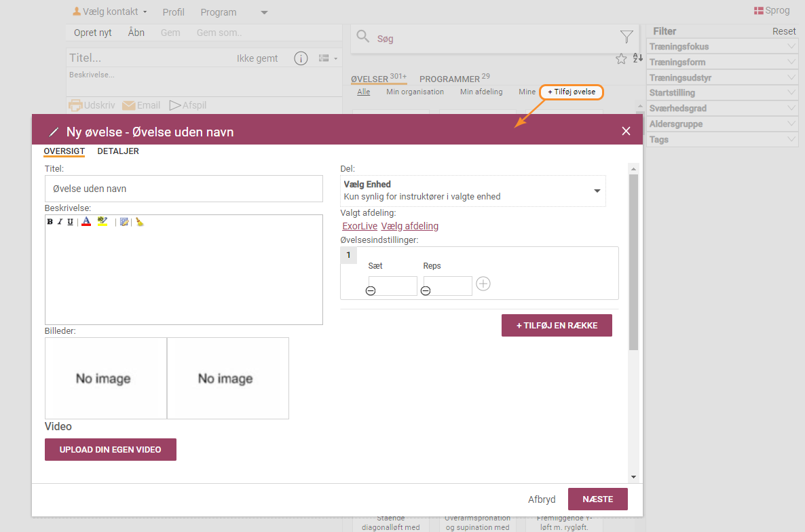Click the funnel filter icon in search bar

626,37
